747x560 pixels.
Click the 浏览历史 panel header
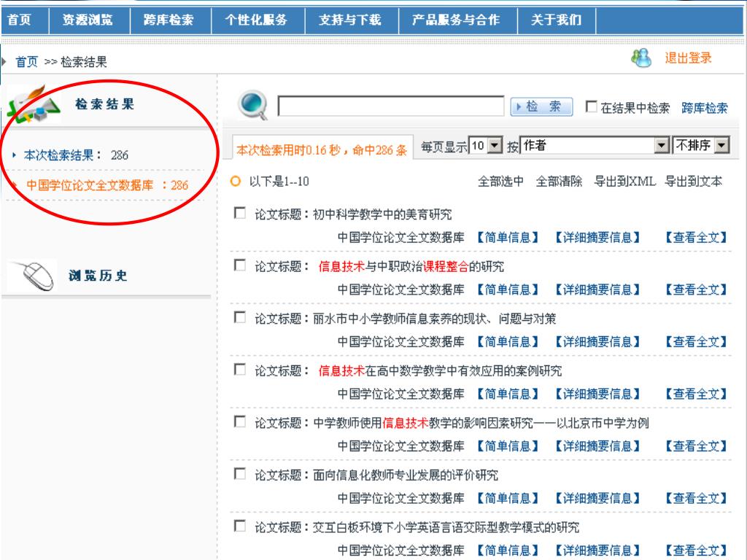(x=98, y=276)
